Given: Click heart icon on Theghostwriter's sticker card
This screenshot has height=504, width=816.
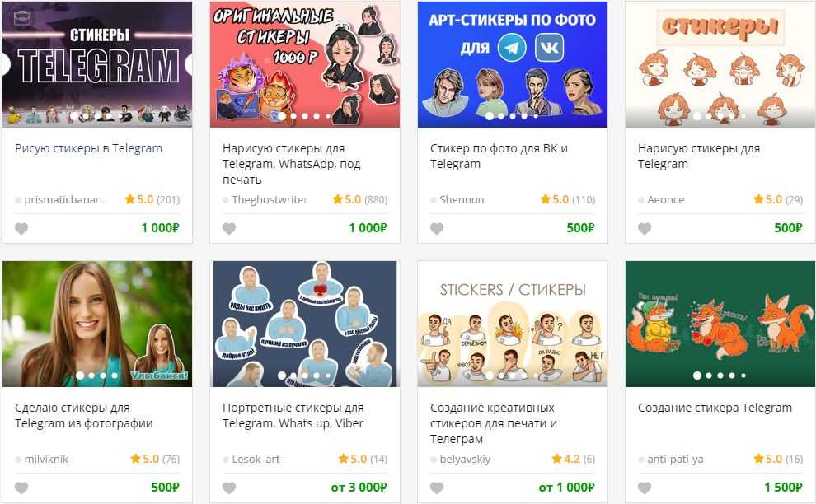Looking at the screenshot, I should (x=229, y=228).
